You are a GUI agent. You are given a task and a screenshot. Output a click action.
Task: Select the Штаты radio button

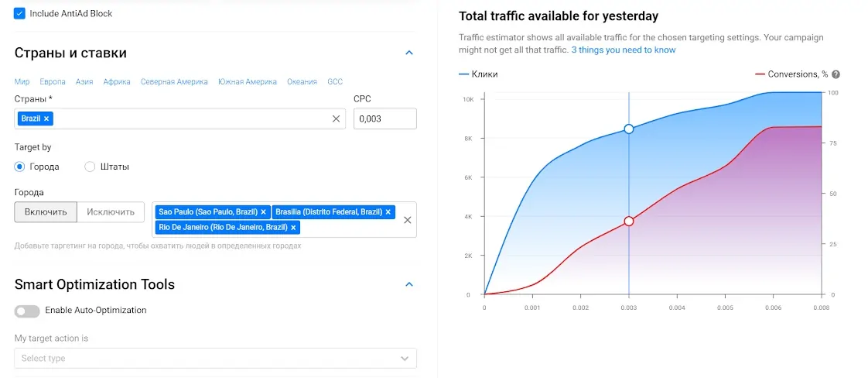tap(90, 167)
